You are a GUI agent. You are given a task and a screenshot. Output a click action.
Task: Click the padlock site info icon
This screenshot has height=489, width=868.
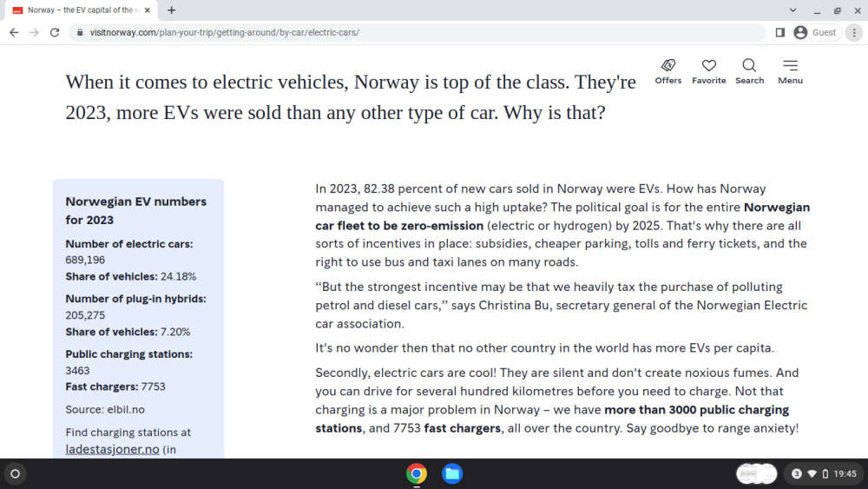pyautogui.click(x=80, y=33)
